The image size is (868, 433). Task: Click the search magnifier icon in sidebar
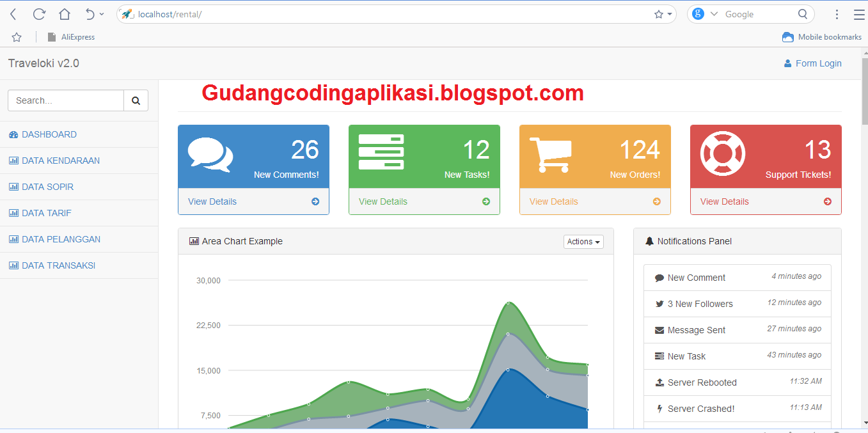pos(136,100)
